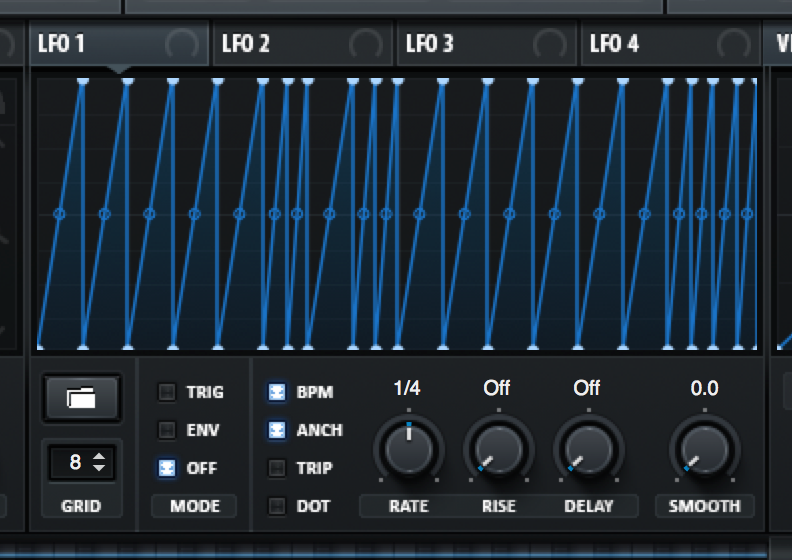Click the SMOOTH knob

705,449
